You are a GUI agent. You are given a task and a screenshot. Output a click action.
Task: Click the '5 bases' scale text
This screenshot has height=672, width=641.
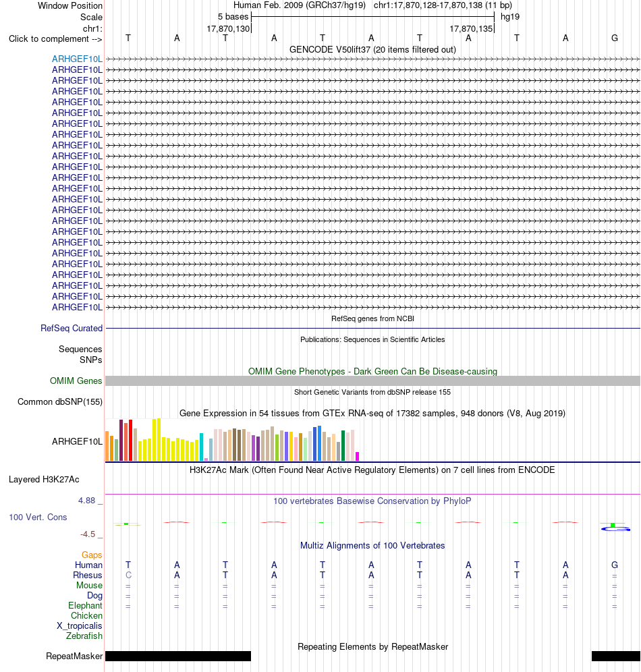[233, 17]
